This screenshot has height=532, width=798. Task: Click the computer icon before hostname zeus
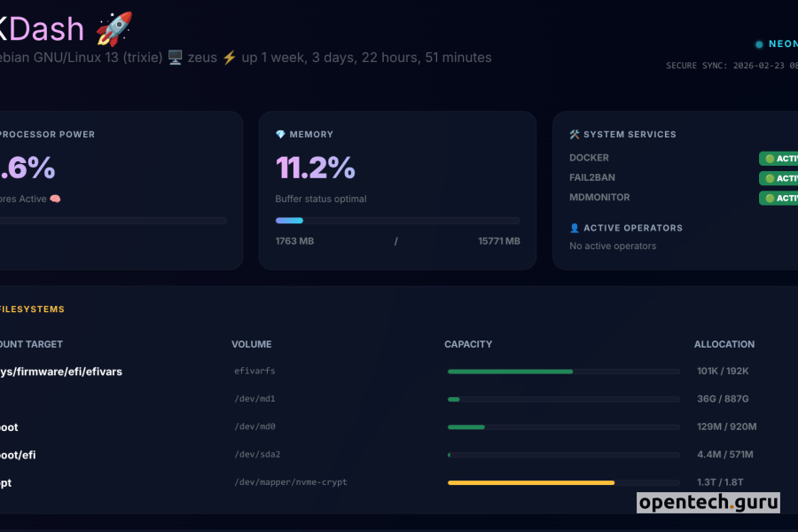point(175,58)
